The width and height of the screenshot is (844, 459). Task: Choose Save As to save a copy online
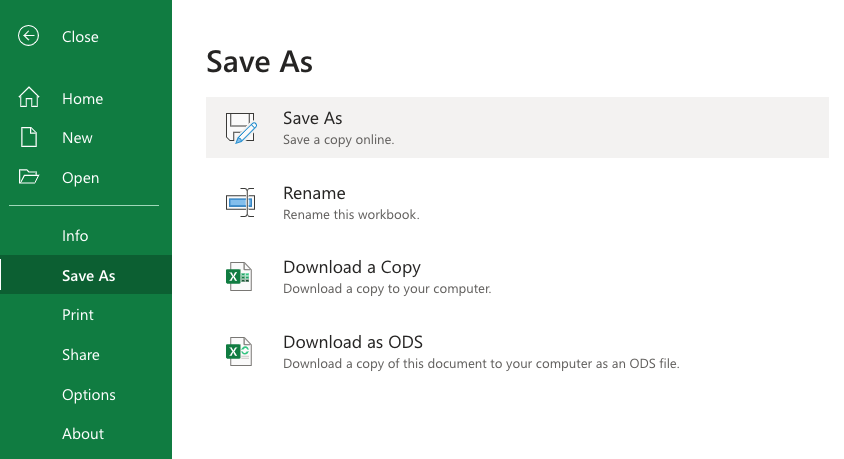pyautogui.click(x=517, y=128)
